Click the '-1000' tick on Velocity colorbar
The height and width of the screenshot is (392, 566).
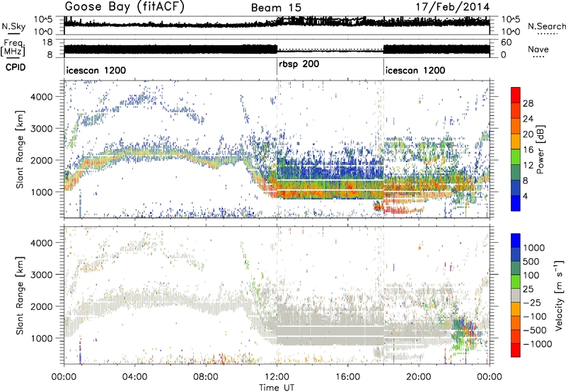(537, 344)
